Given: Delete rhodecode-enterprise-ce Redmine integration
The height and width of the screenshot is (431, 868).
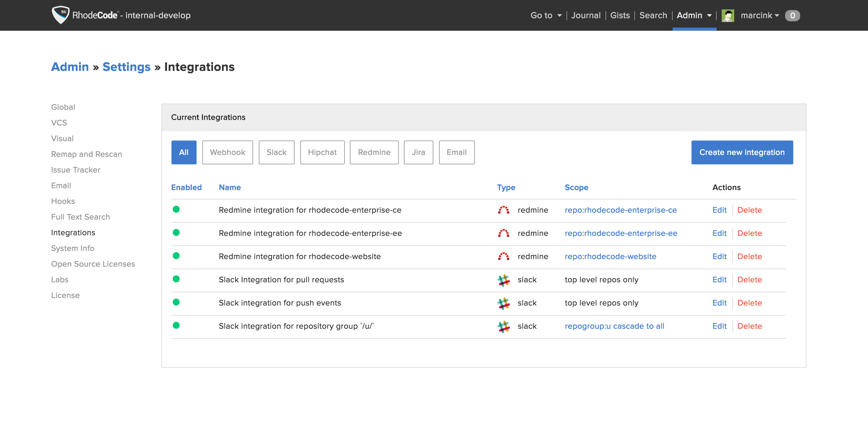Looking at the screenshot, I should pyautogui.click(x=749, y=210).
